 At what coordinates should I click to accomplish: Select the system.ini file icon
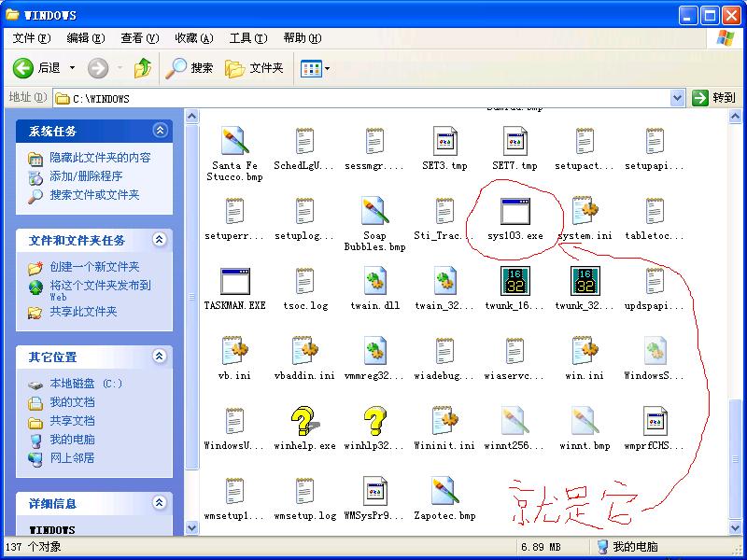585,211
